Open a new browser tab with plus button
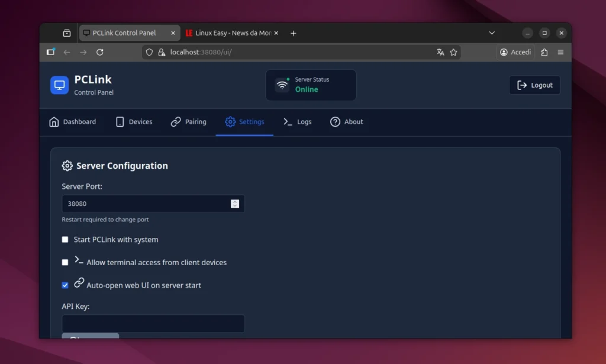The image size is (606, 364). click(293, 33)
